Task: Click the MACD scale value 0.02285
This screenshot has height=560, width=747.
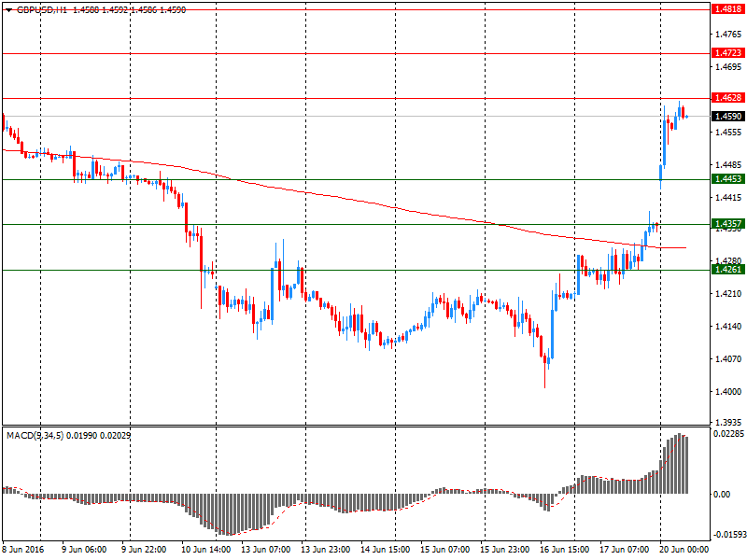Action: pos(728,434)
